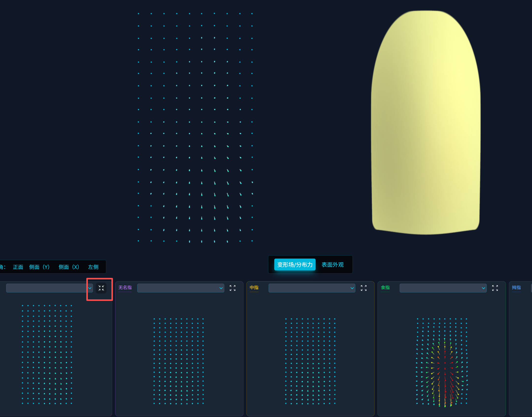Select the 正面 view angle
Image resolution: width=532 pixels, height=417 pixels.
pos(18,267)
